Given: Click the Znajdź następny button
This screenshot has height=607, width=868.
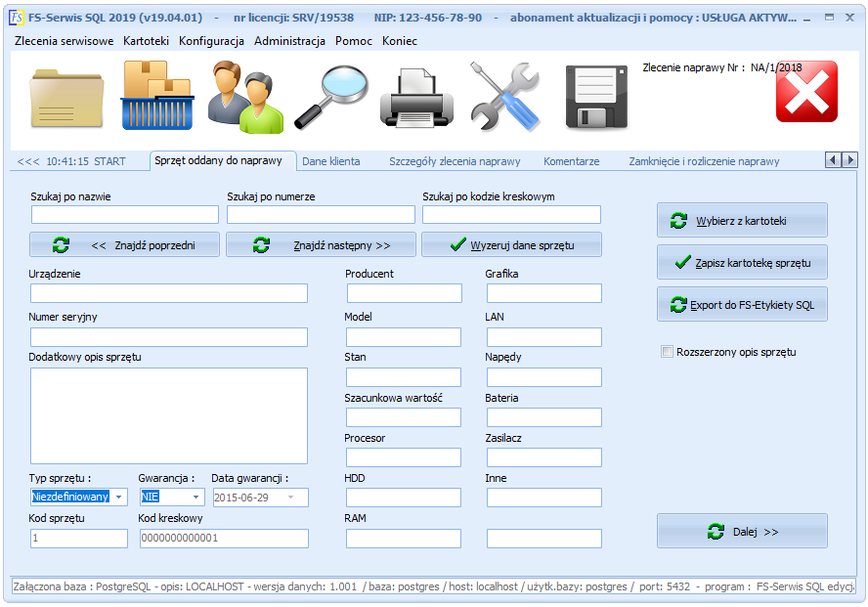Looking at the screenshot, I should click(x=321, y=244).
